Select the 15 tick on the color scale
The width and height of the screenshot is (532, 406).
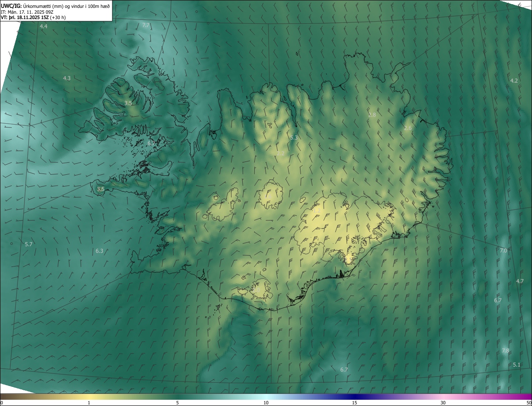pyautogui.click(x=355, y=403)
